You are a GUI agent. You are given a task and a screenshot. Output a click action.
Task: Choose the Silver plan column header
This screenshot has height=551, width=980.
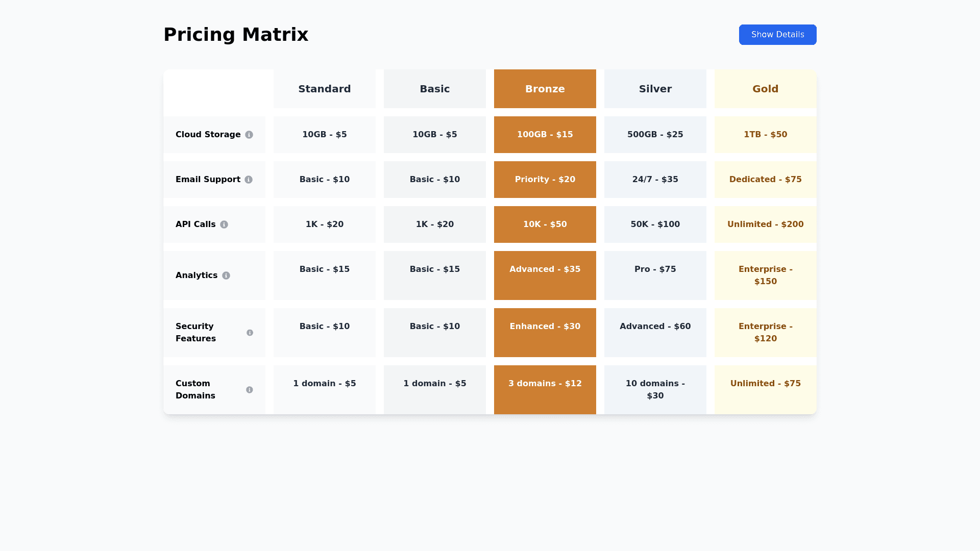coord(655,89)
